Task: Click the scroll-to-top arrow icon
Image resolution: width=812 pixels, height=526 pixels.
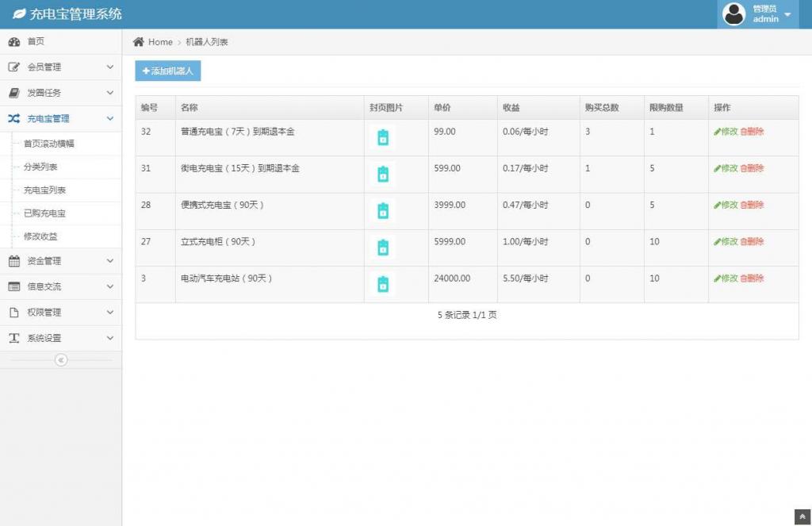Action: click(x=802, y=516)
